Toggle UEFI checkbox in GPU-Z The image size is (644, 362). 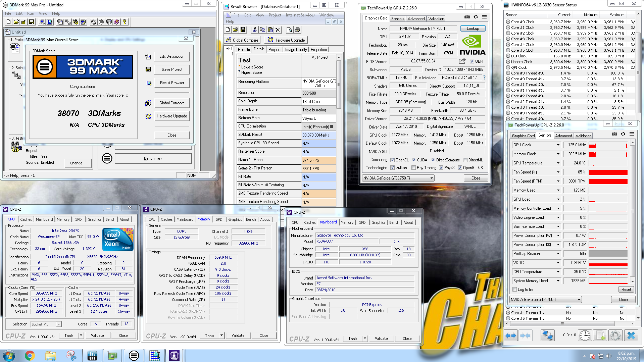pyautogui.click(x=472, y=61)
